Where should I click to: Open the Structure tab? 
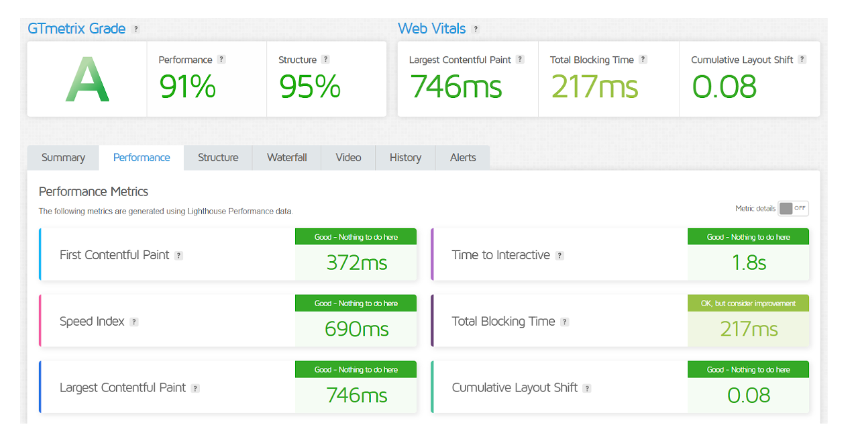pyautogui.click(x=218, y=158)
